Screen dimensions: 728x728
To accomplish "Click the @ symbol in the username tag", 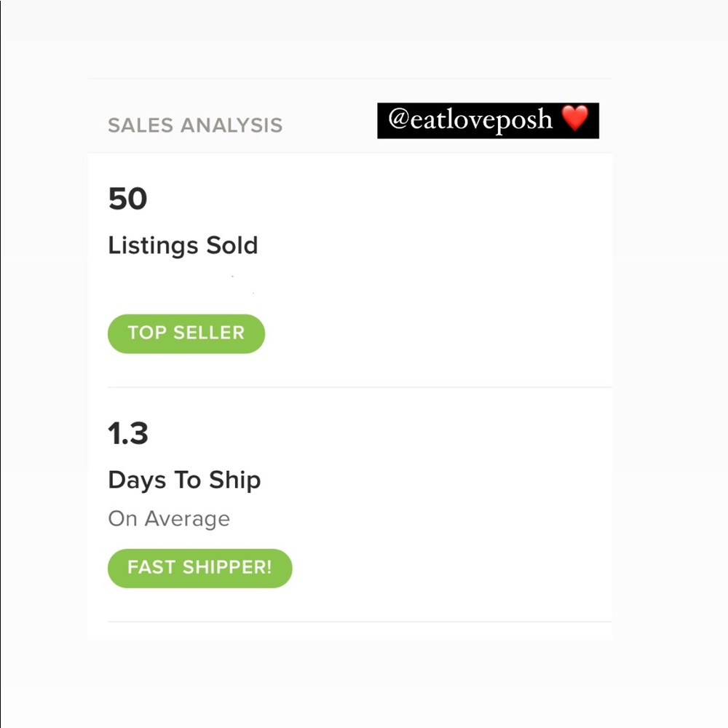I will pos(397,120).
